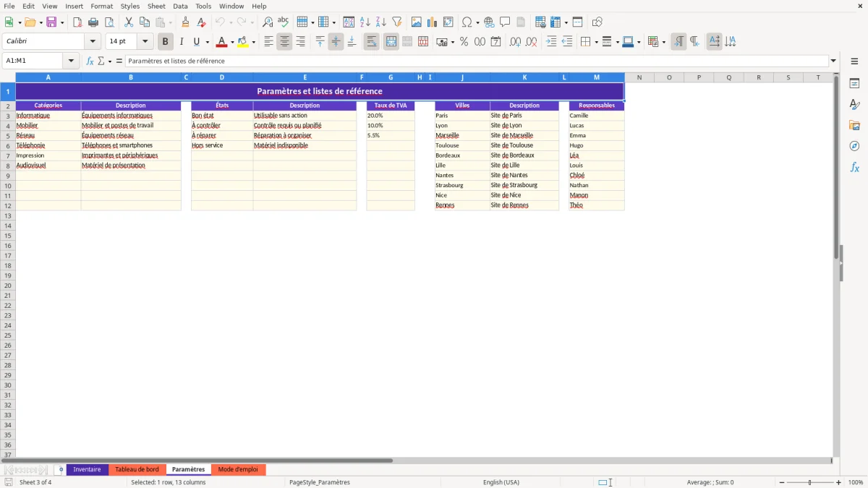Toggle Wrap Text

[x=371, y=42]
